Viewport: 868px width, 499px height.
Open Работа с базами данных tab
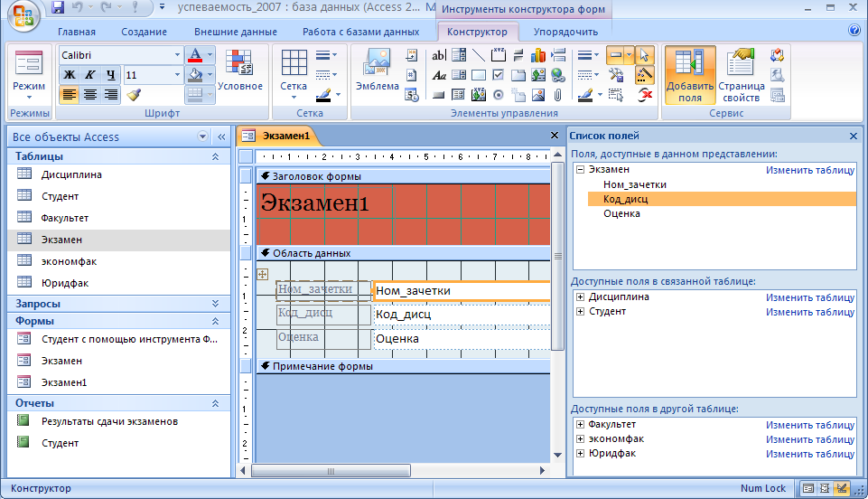point(361,33)
